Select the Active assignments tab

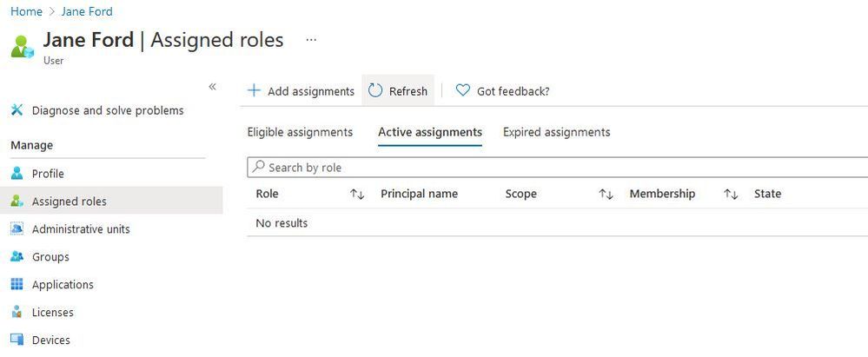click(x=430, y=132)
